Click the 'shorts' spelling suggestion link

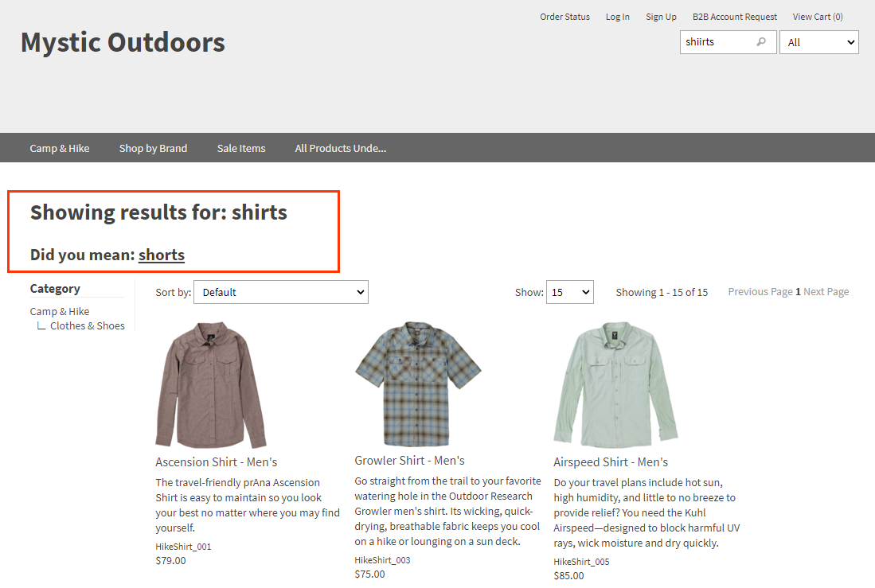coord(161,255)
